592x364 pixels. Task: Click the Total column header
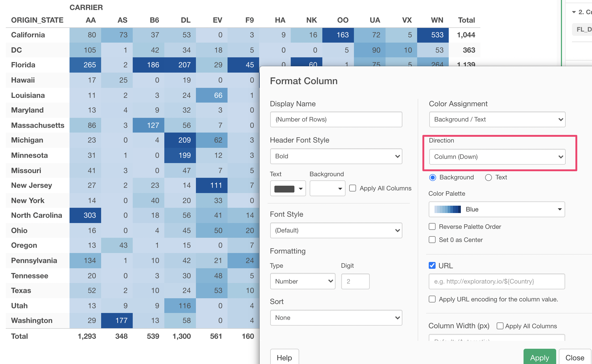pos(466,20)
